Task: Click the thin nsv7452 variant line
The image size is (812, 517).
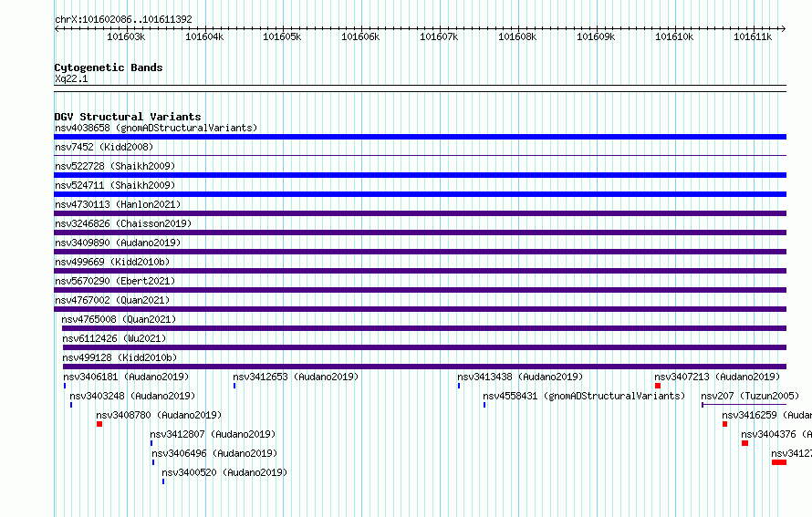Action: tap(420, 155)
